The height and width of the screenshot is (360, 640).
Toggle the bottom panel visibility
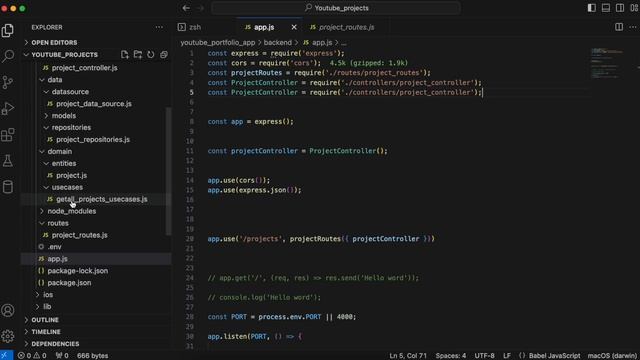coord(606,8)
